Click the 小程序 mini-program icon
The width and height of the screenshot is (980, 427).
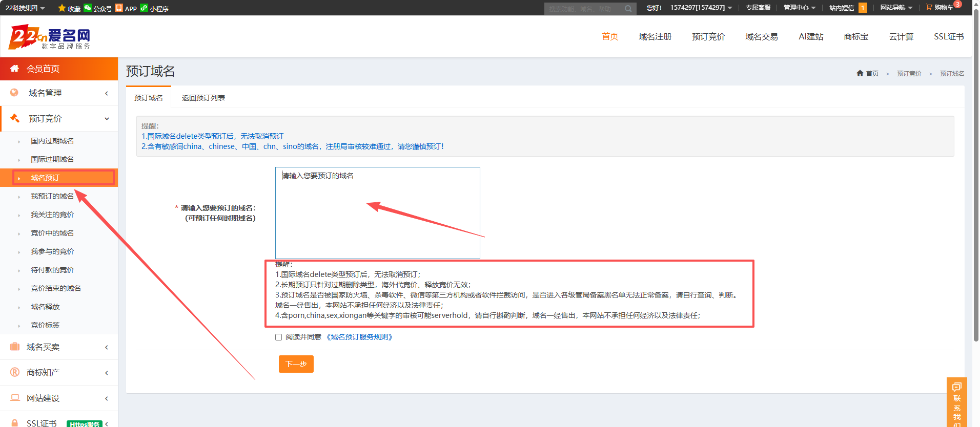point(144,8)
